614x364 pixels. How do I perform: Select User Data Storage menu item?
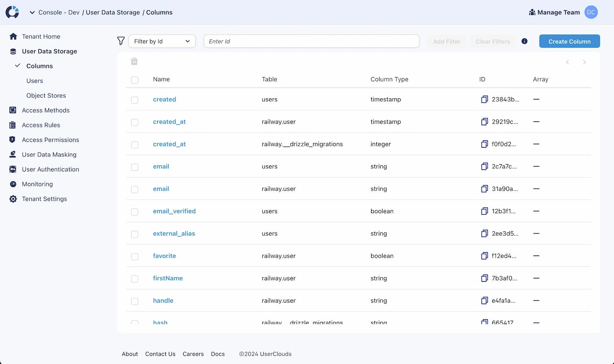pyautogui.click(x=50, y=51)
